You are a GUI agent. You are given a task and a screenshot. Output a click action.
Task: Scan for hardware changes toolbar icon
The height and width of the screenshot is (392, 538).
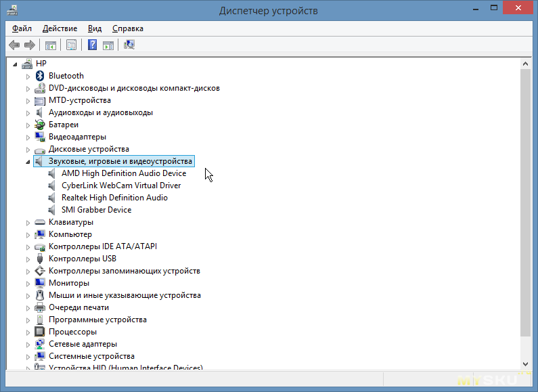(129, 45)
